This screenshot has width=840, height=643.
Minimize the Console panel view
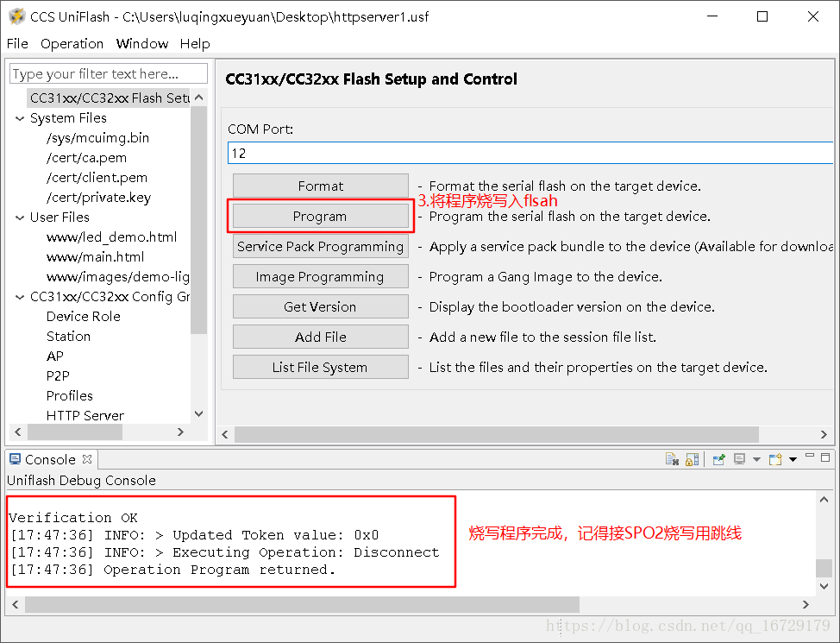click(810, 456)
